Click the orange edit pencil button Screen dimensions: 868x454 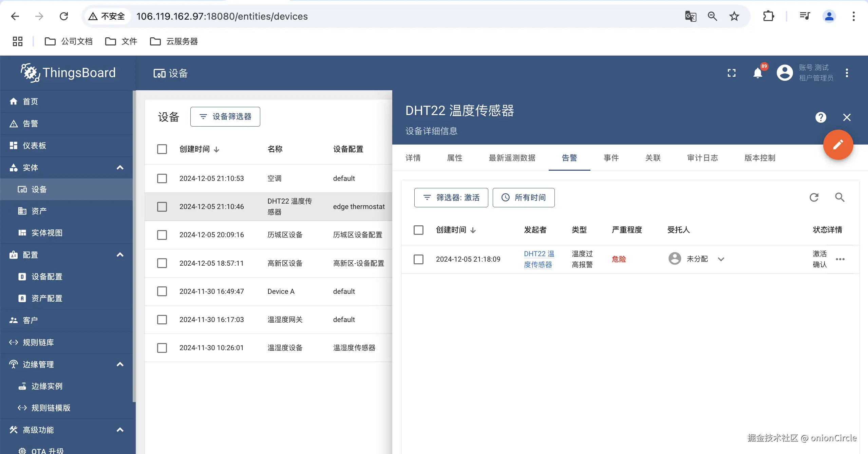click(x=838, y=145)
